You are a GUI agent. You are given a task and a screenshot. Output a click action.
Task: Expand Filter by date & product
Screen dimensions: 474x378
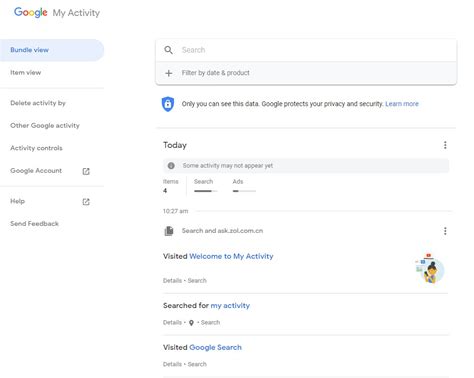coord(306,73)
